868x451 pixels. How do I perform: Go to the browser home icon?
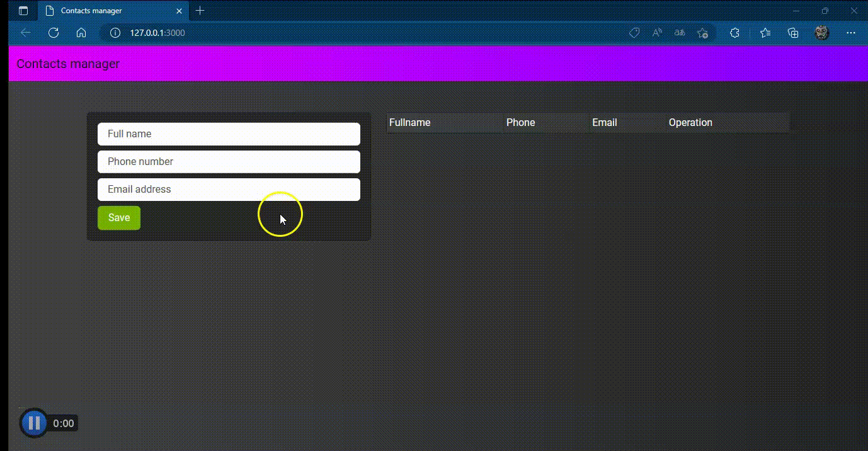pos(81,33)
